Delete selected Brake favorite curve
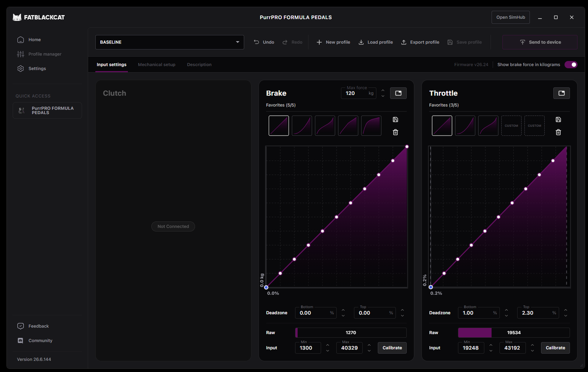Screen dimensions: 588x372 395,132
